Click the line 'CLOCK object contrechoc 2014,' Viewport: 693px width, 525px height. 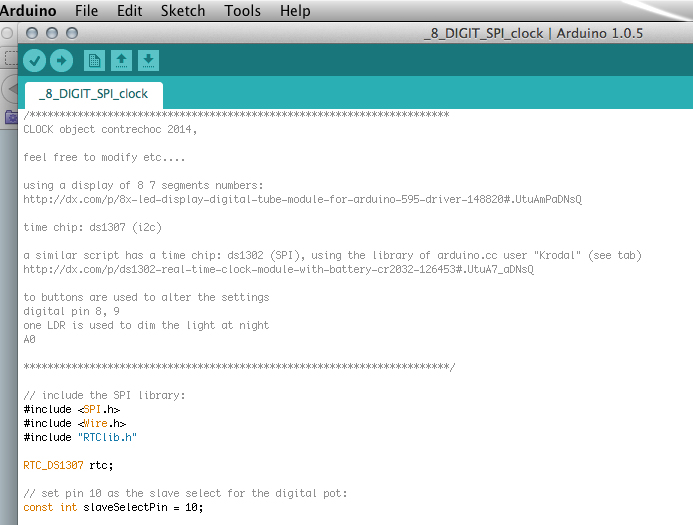click(x=110, y=129)
